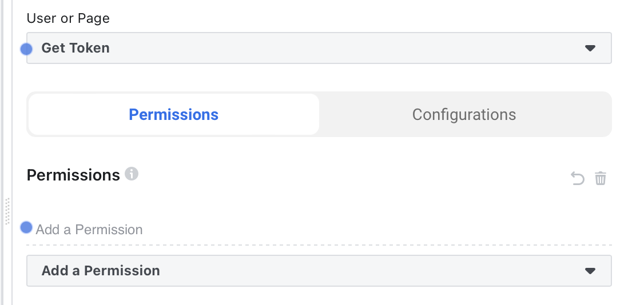
Task: Click the caret arrow in Add a Permission box
Action: (590, 271)
